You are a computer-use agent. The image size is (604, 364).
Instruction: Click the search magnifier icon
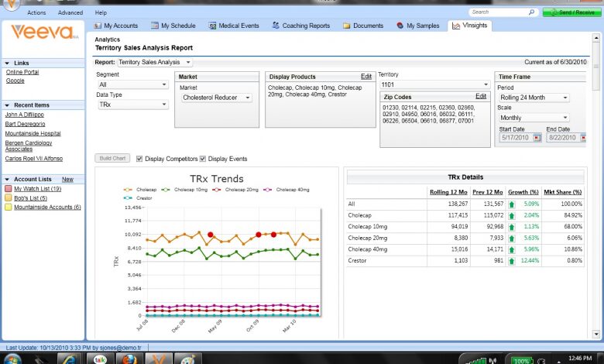(531, 12)
